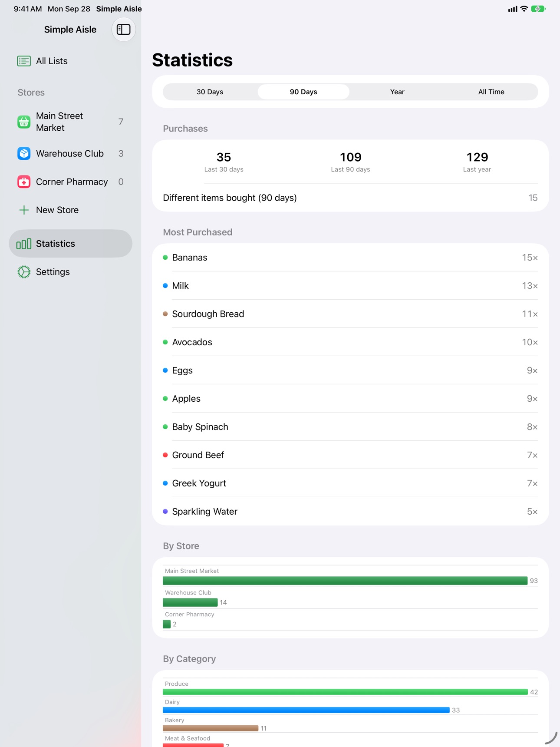Switch range to Year
560x747 pixels.
[x=397, y=92]
